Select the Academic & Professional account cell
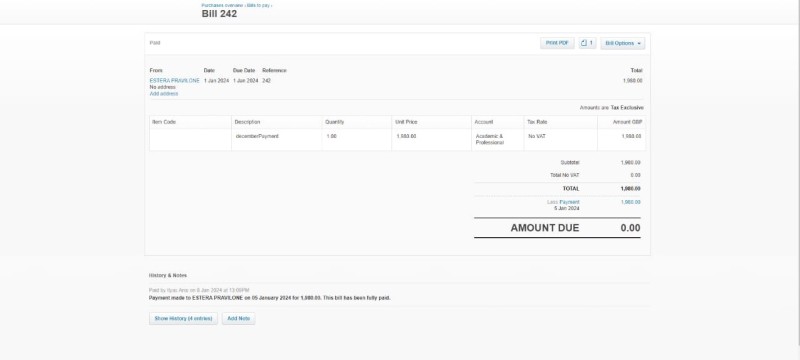The width and height of the screenshot is (800, 360). click(x=497, y=140)
